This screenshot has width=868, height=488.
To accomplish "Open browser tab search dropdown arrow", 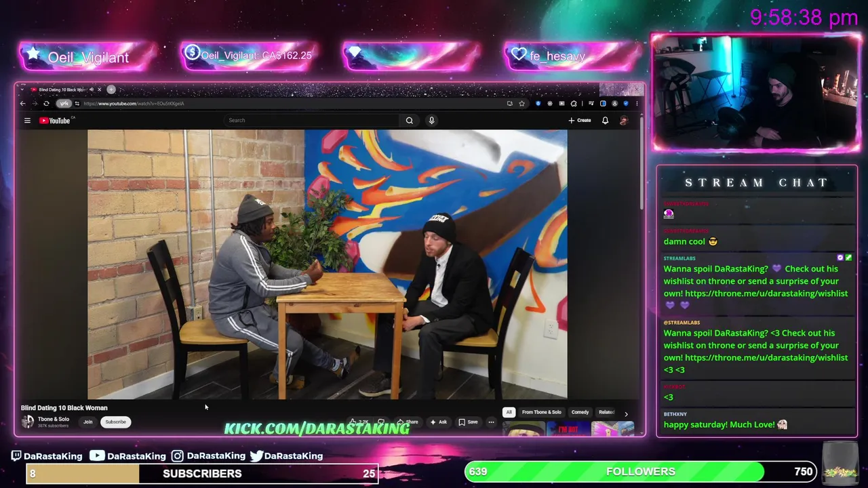I will (x=22, y=89).
